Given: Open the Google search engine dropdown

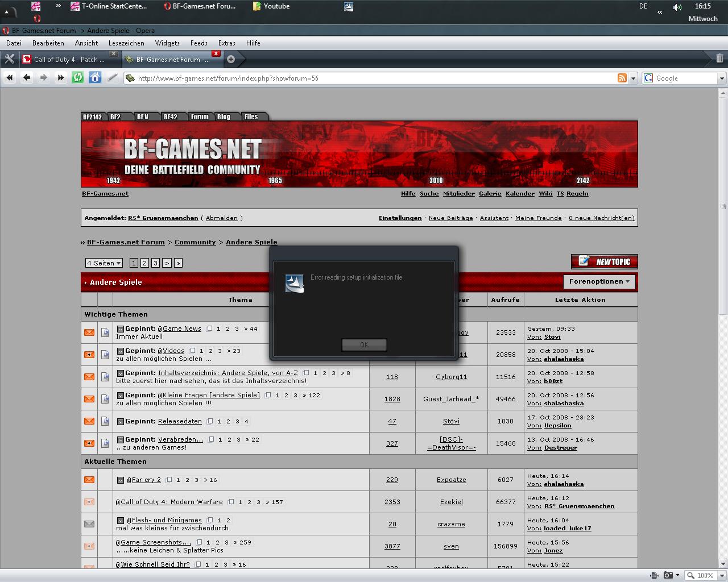Looking at the screenshot, I should (x=722, y=78).
